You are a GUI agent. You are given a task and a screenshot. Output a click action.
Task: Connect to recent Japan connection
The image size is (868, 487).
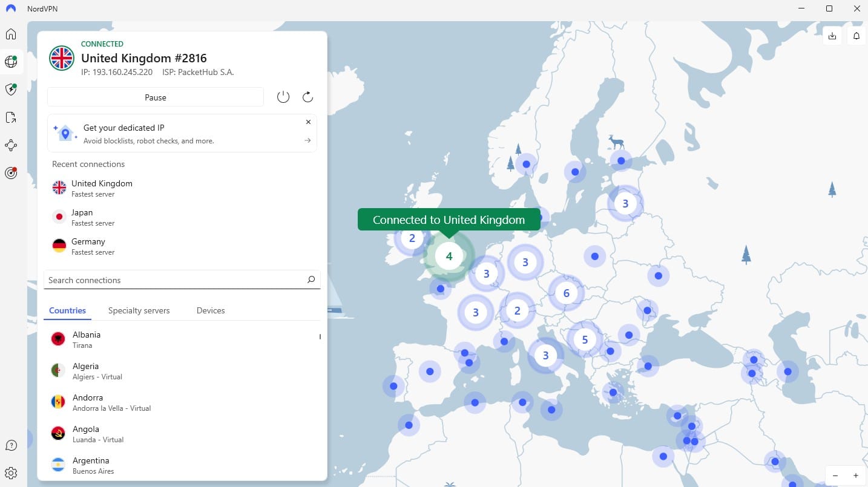tap(182, 217)
